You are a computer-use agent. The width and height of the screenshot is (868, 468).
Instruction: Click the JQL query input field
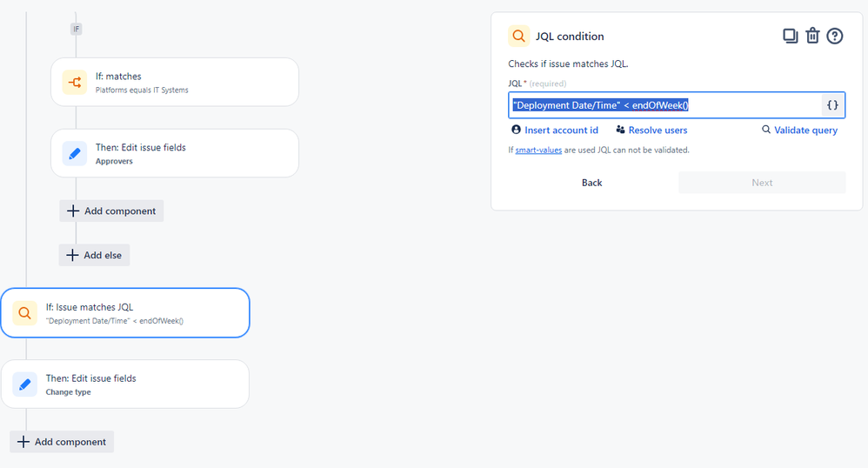(x=664, y=105)
